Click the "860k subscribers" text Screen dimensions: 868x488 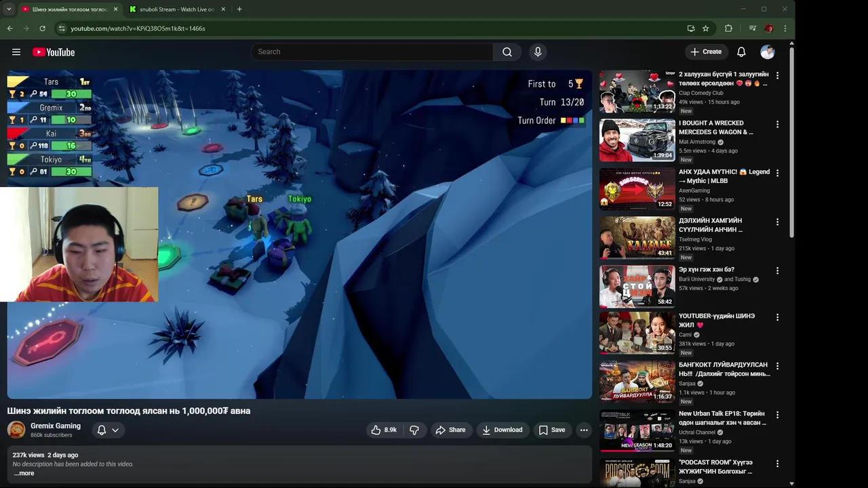(52, 435)
